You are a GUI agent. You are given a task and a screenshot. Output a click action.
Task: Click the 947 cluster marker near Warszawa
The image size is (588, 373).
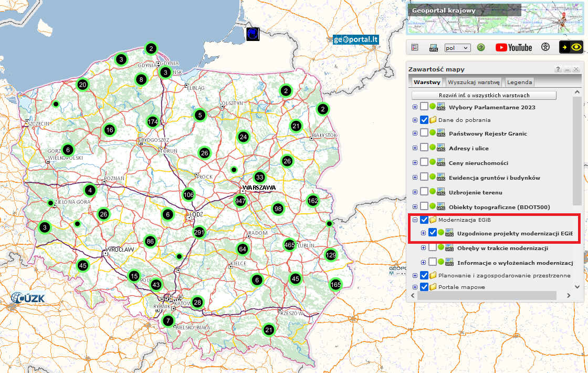(240, 201)
